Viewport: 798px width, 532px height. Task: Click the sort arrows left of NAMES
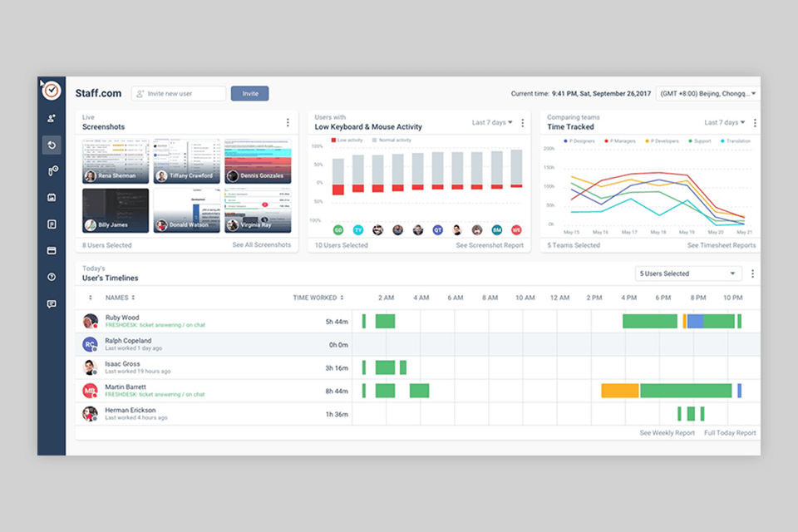[91, 298]
